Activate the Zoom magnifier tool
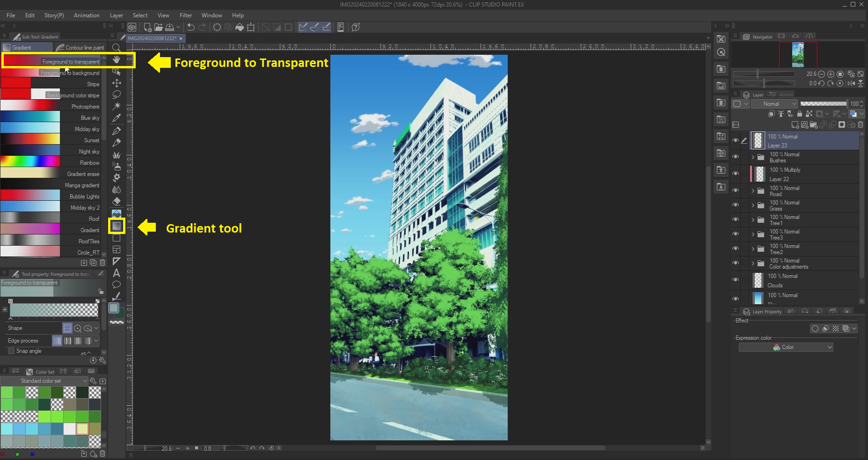This screenshot has width=868, height=460. pyautogui.click(x=117, y=48)
